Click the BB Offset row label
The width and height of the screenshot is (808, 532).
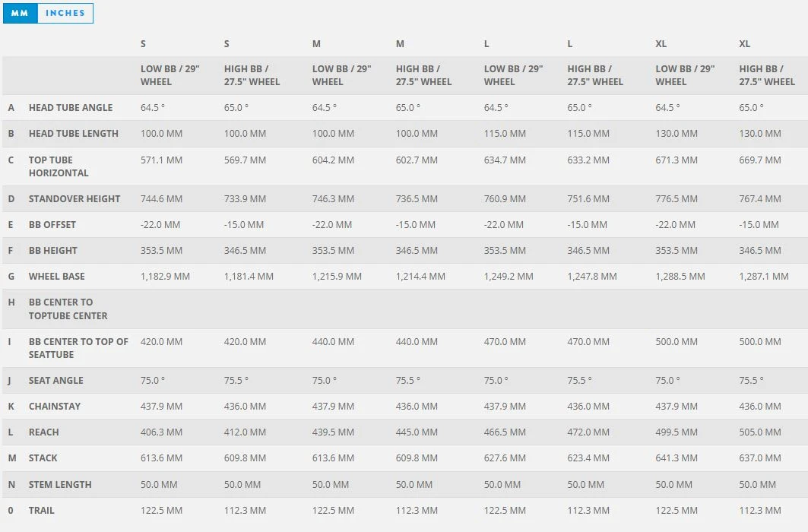52,225
